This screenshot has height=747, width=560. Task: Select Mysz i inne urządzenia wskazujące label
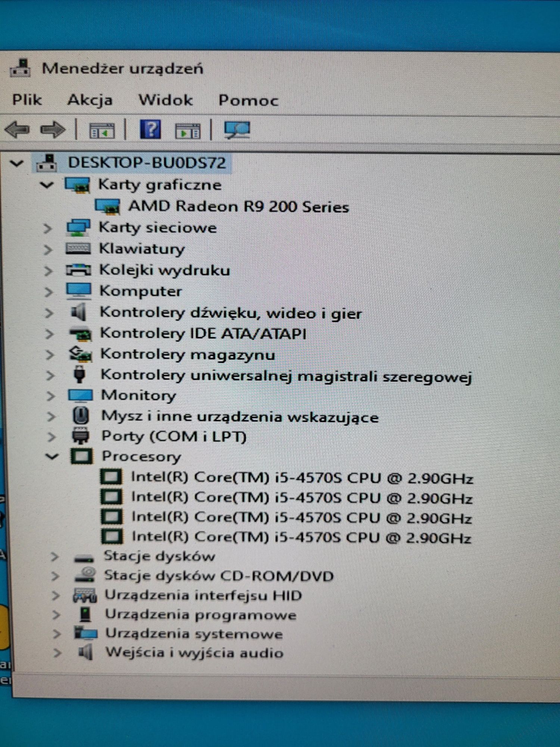coord(240,416)
